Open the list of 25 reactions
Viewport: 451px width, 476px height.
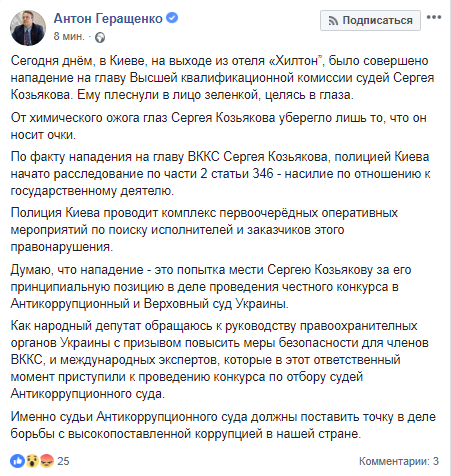tap(63, 461)
